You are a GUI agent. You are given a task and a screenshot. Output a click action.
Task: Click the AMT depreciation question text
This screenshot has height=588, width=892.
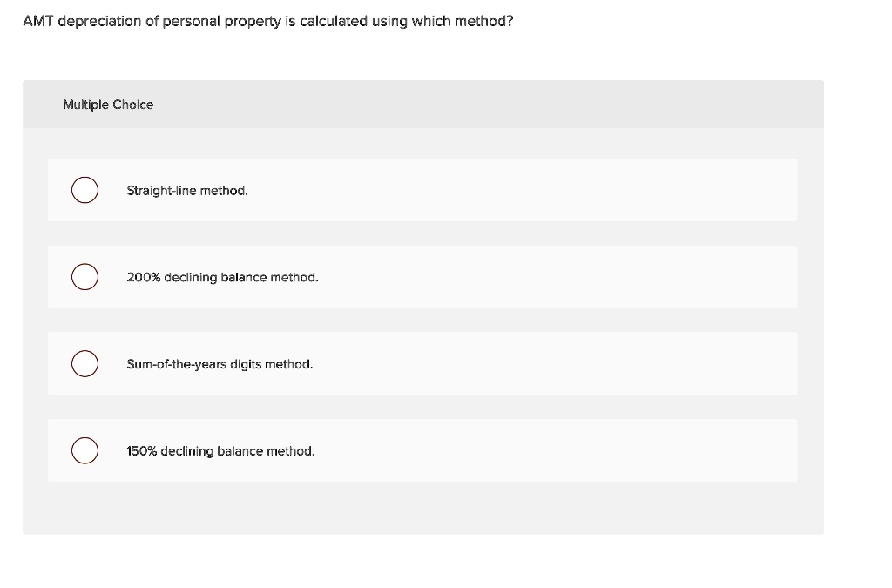[x=267, y=20]
